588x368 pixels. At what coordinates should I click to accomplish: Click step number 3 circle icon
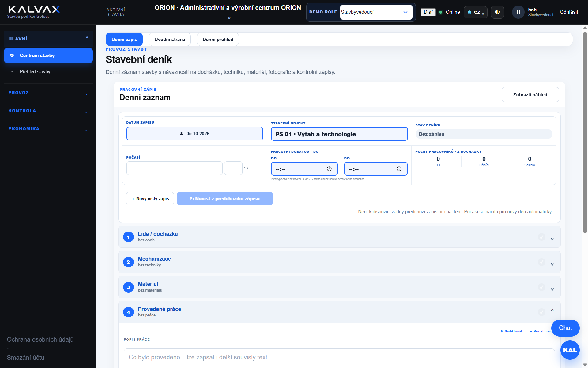128,287
